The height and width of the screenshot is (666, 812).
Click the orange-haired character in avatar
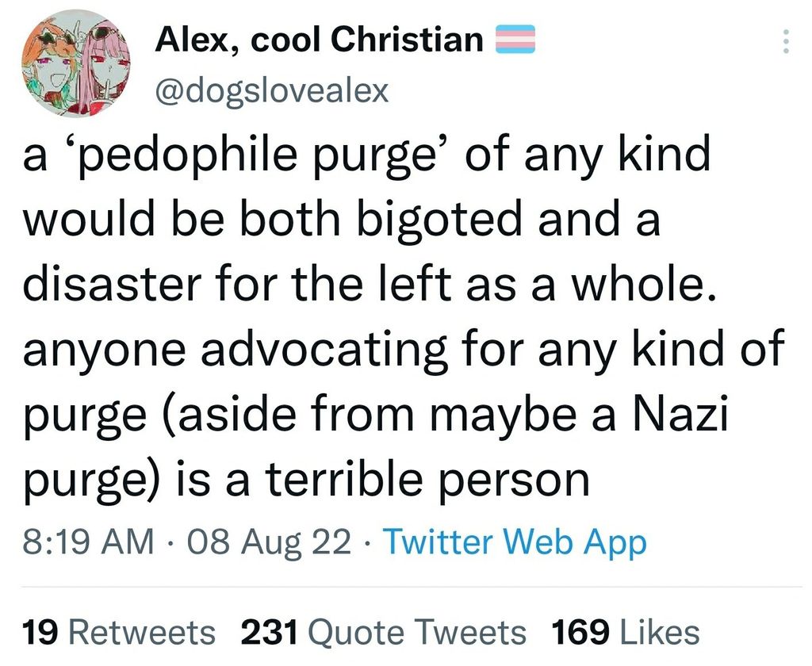(x=52, y=67)
